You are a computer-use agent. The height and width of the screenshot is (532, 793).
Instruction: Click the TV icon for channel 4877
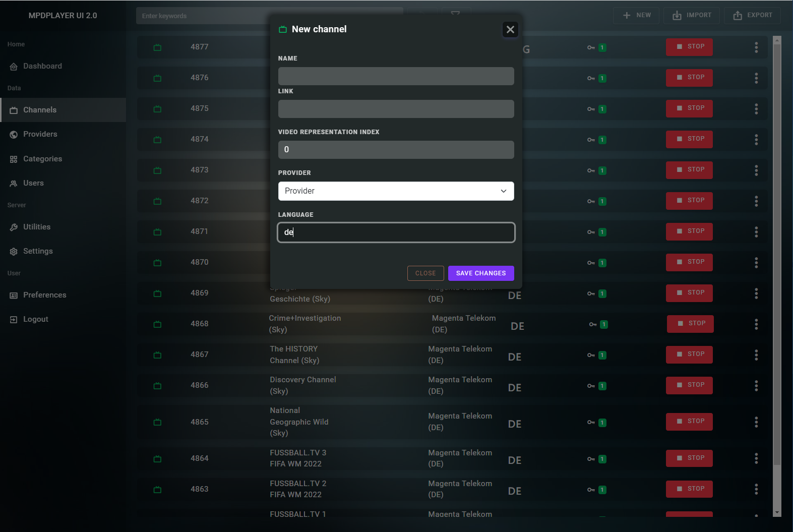tap(157, 47)
